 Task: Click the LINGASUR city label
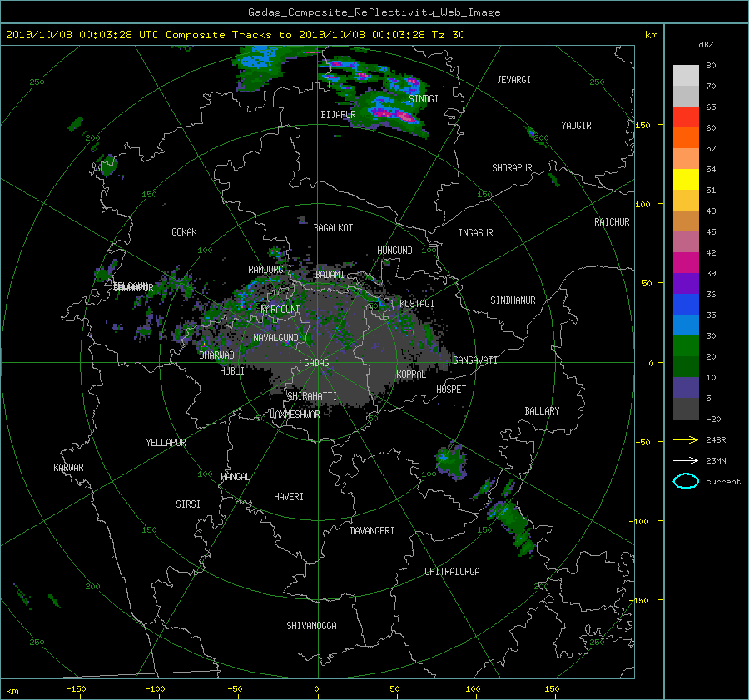(x=473, y=233)
